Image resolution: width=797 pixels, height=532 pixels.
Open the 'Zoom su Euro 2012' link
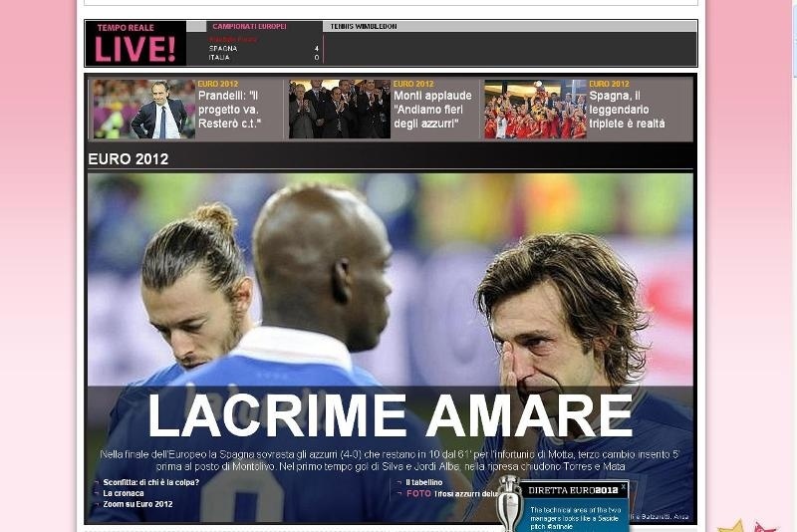[137, 504]
